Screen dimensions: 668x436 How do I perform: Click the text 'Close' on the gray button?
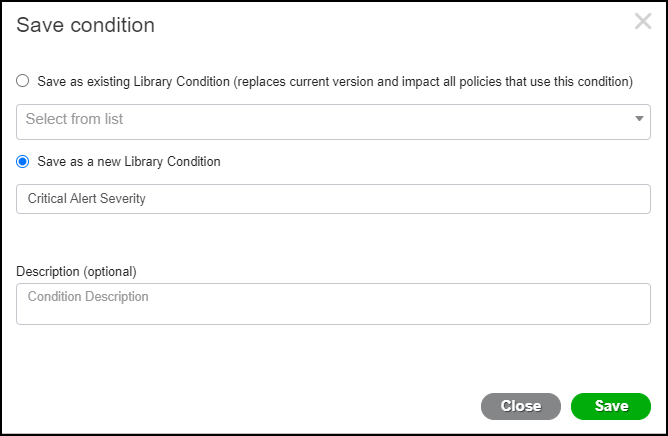click(x=520, y=406)
